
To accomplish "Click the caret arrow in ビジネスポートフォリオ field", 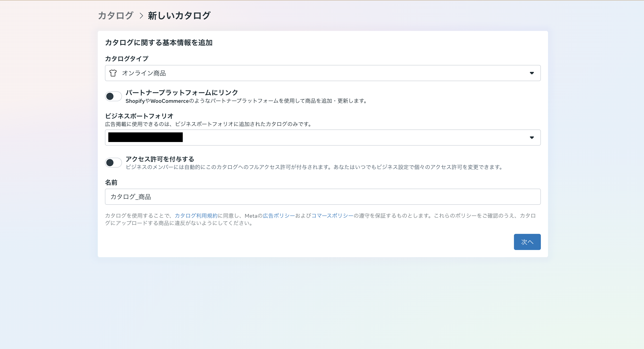I will 531,138.
